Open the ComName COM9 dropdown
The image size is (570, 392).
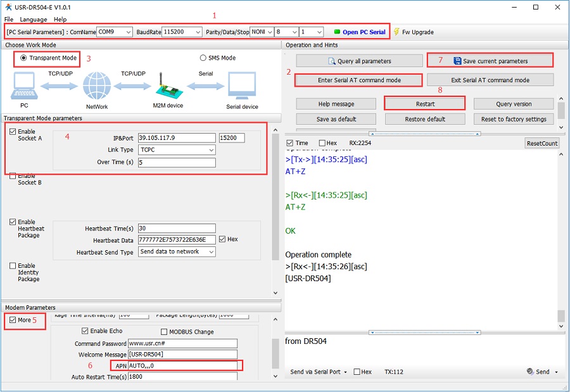click(115, 32)
